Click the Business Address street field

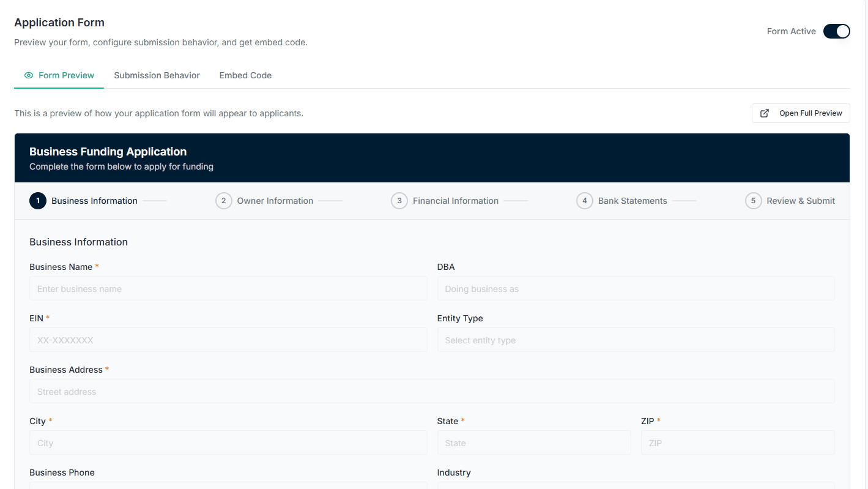(432, 391)
